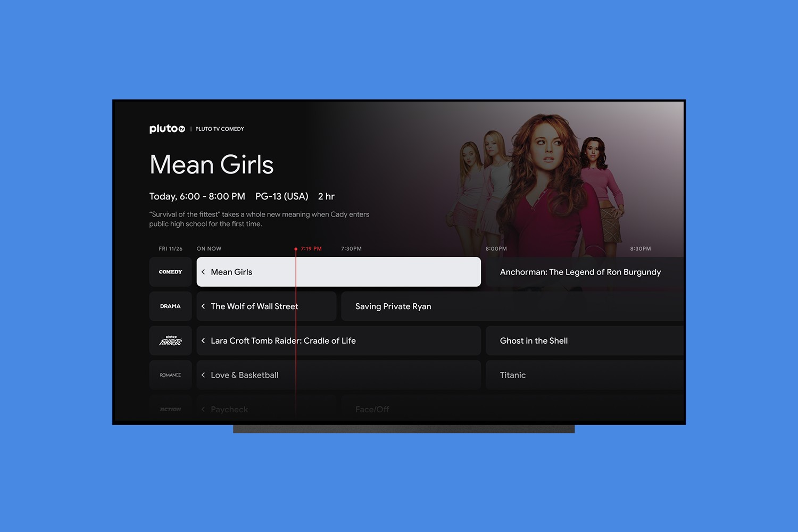798x532 pixels.
Task: Select the Pluto Fantastic channel icon
Action: [170, 341]
